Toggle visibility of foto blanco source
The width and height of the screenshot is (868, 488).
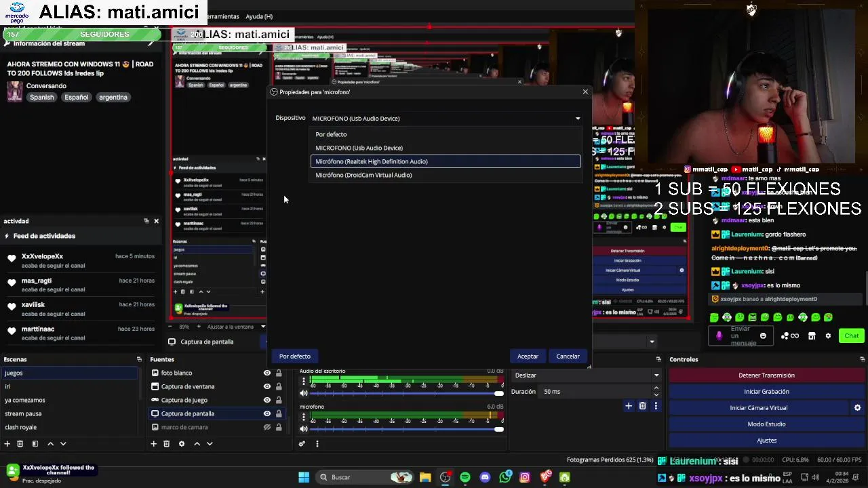tap(267, 373)
